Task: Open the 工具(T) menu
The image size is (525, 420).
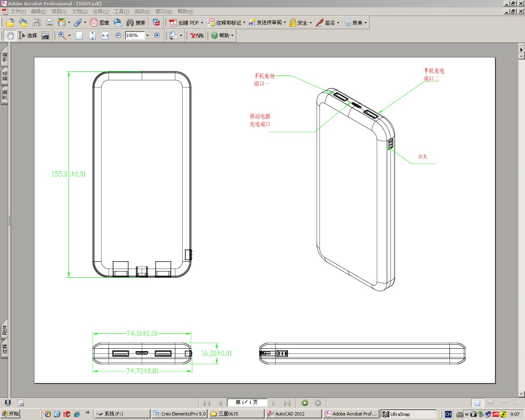Action: tap(121, 11)
